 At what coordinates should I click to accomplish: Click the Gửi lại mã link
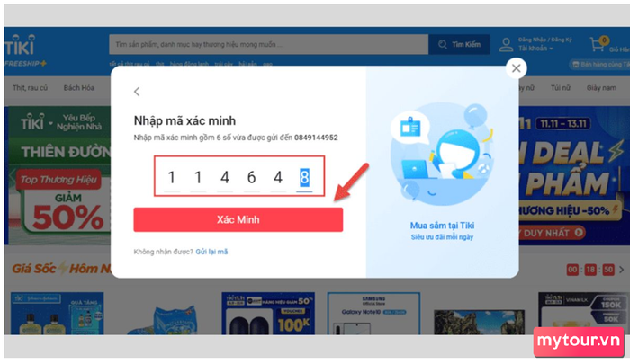pyautogui.click(x=211, y=252)
